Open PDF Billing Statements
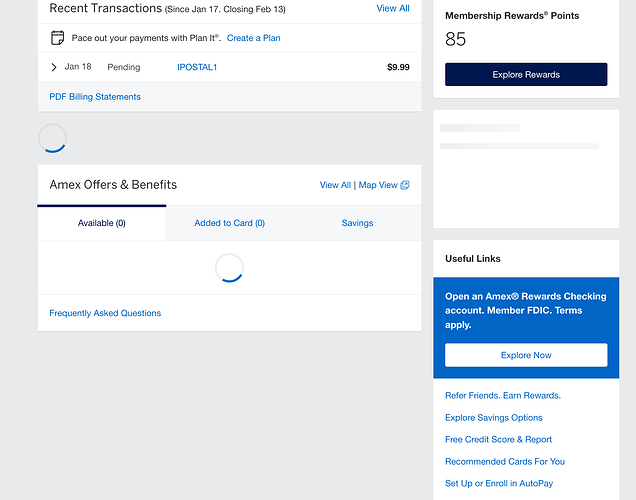Viewport: 636px width, 500px height. pyautogui.click(x=95, y=97)
